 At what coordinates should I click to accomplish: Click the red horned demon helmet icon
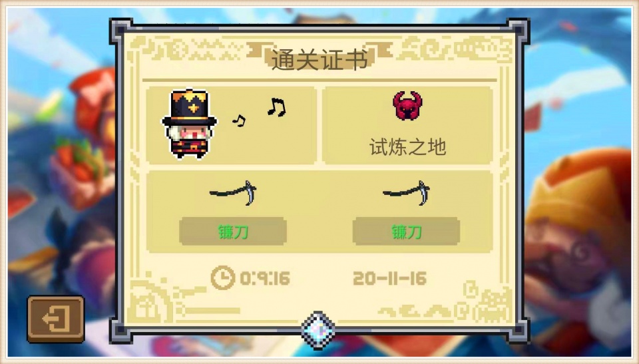click(407, 106)
